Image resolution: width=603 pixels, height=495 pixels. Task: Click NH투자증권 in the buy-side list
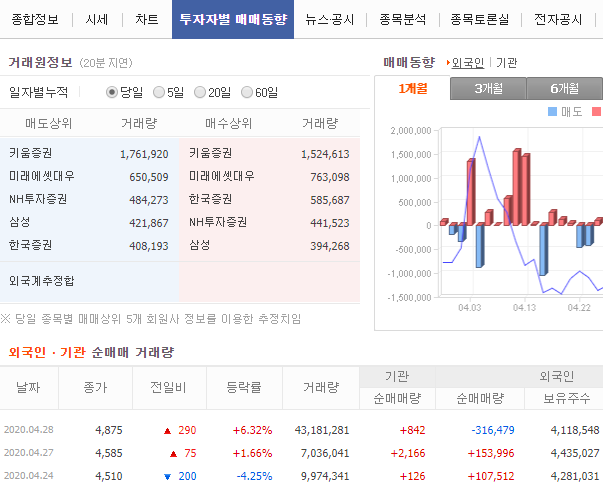218,222
